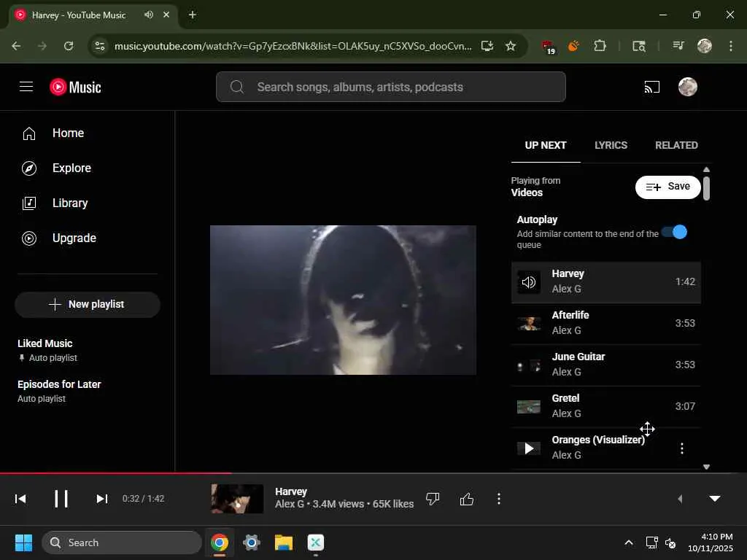Image resolution: width=747 pixels, height=560 pixels.
Task: Open File Explorer from the taskbar
Action: (x=284, y=542)
